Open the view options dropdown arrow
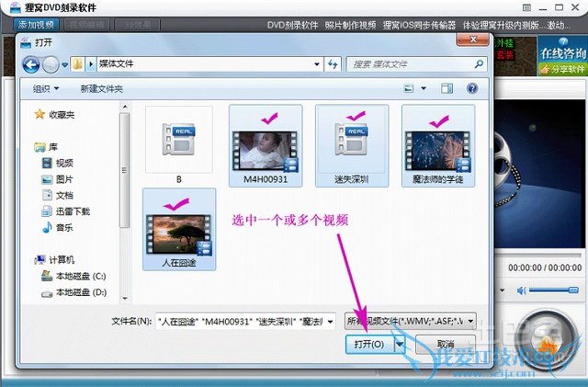This screenshot has height=387, width=588. pos(424,88)
